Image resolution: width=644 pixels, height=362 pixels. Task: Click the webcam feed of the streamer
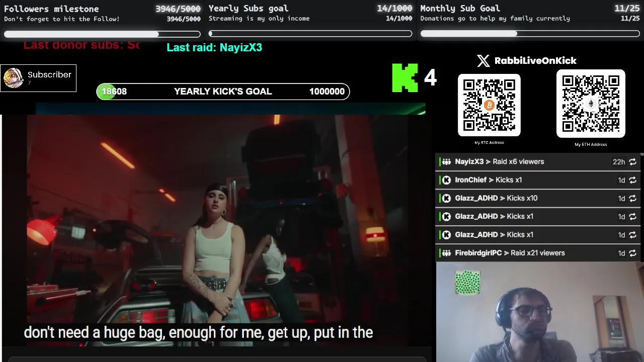539,312
